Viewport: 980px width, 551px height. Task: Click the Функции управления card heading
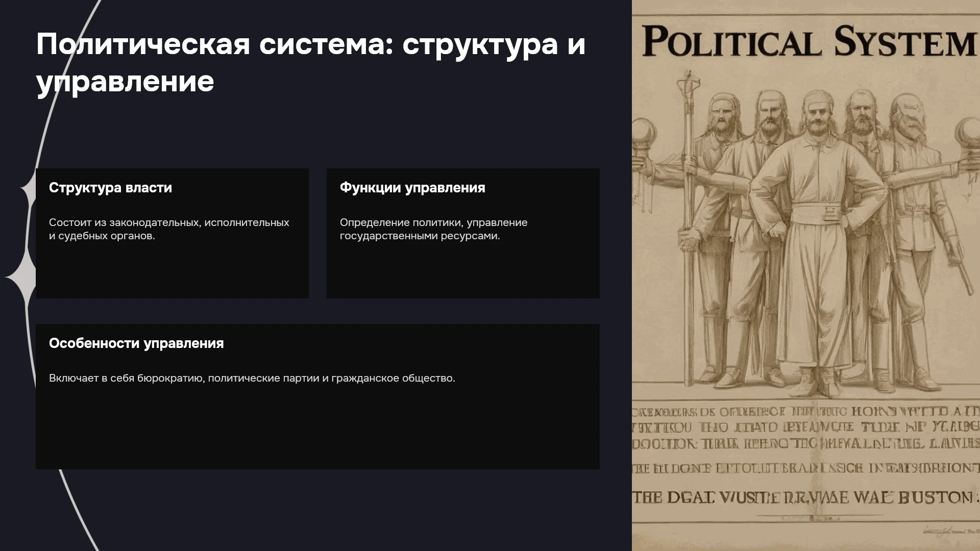tap(412, 188)
